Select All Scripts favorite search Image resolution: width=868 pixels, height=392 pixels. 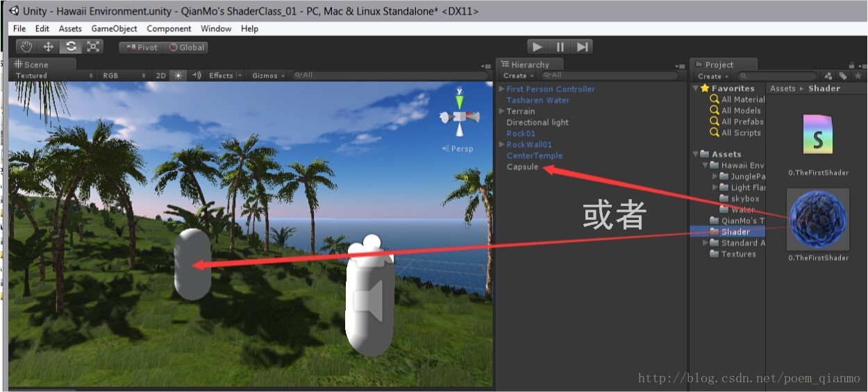pos(735,133)
